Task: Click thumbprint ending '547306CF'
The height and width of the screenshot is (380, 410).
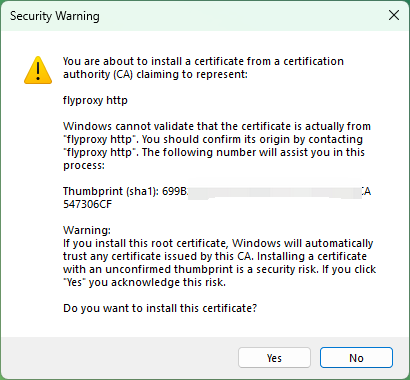Action: 88,204
